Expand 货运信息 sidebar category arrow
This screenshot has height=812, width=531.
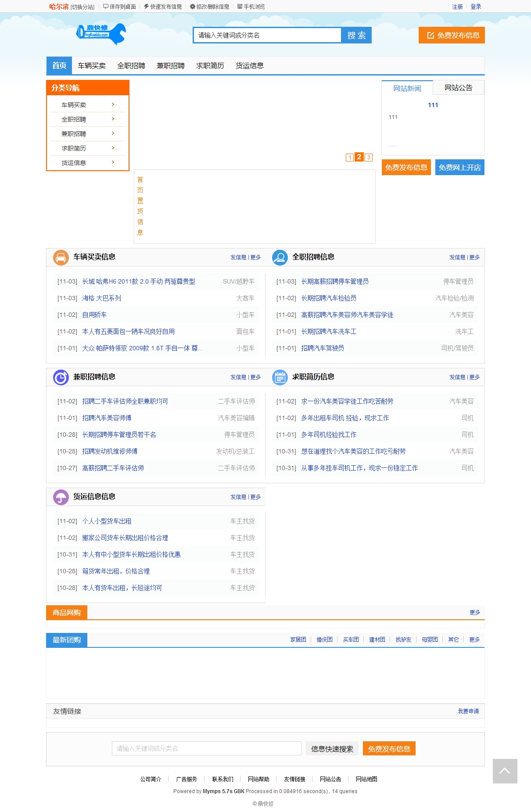click(113, 162)
